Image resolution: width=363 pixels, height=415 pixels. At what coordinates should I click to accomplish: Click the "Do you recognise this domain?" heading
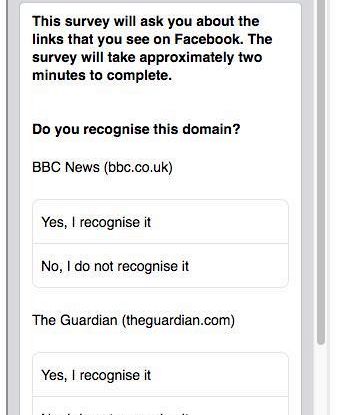point(136,129)
